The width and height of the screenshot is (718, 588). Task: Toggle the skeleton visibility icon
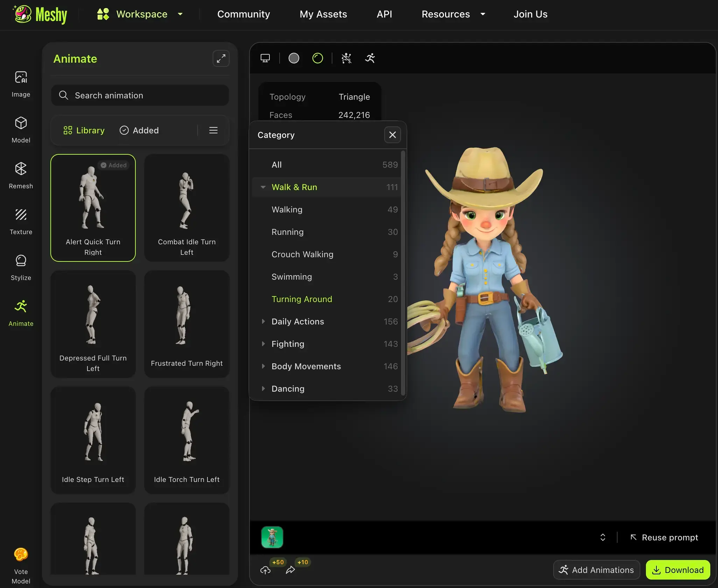click(x=346, y=58)
